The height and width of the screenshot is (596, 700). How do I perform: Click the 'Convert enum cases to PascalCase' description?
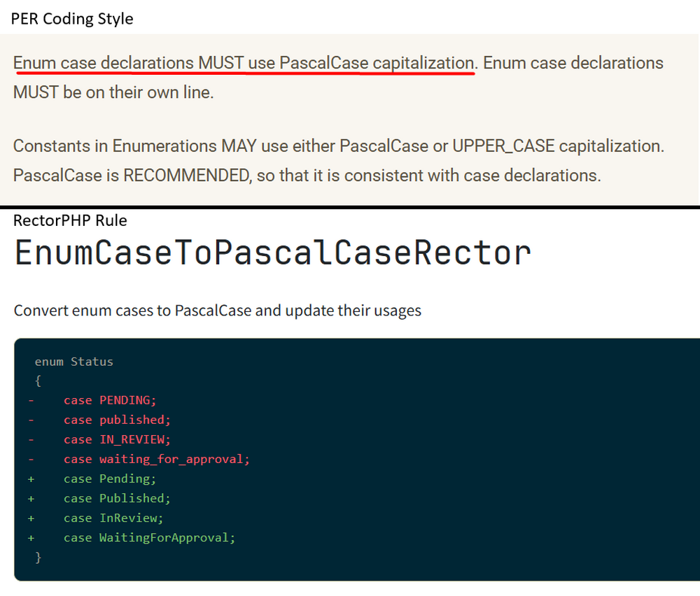tap(218, 310)
